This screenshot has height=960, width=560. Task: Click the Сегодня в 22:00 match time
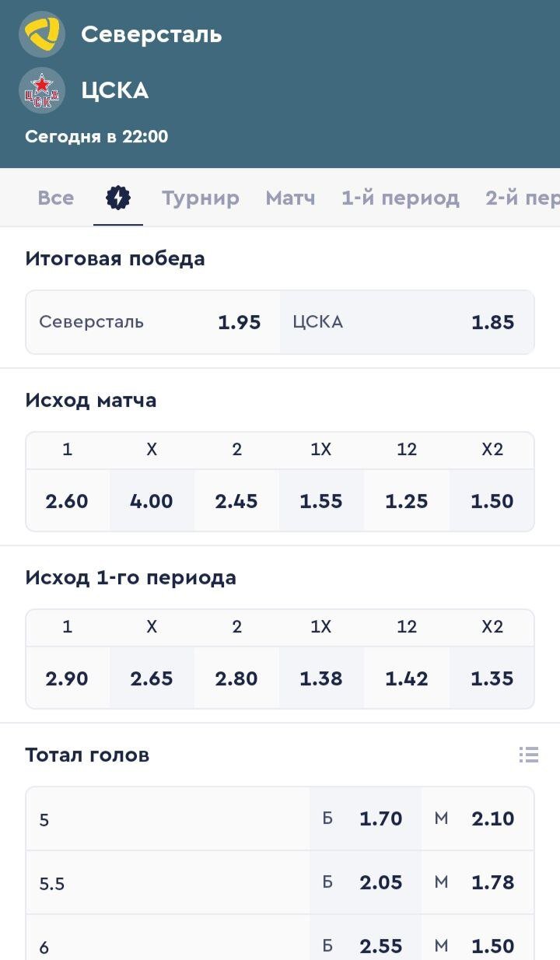click(96, 137)
